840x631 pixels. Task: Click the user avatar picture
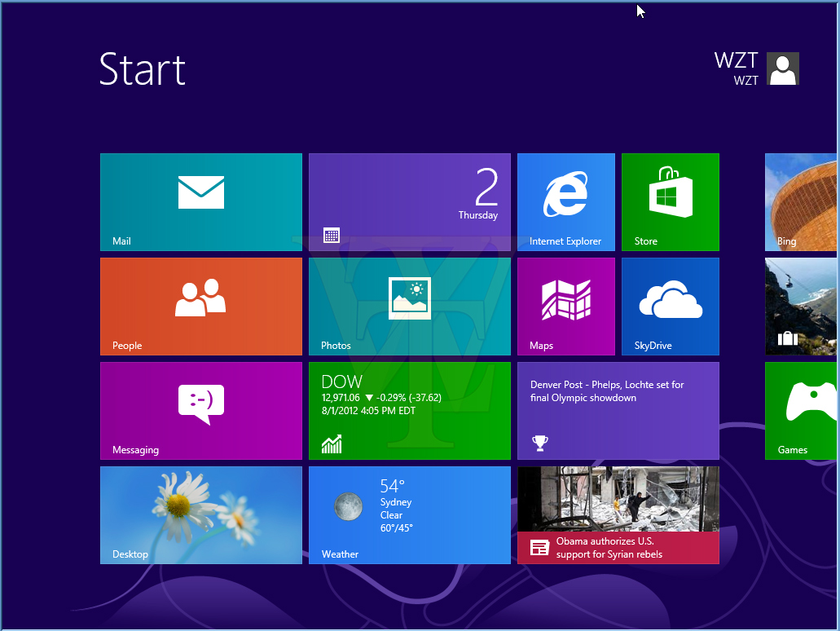pyautogui.click(x=783, y=68)
